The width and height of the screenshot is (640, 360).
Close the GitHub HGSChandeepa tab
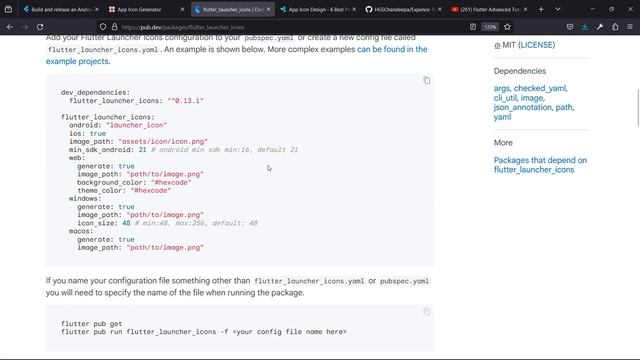[x=440, y=9]
